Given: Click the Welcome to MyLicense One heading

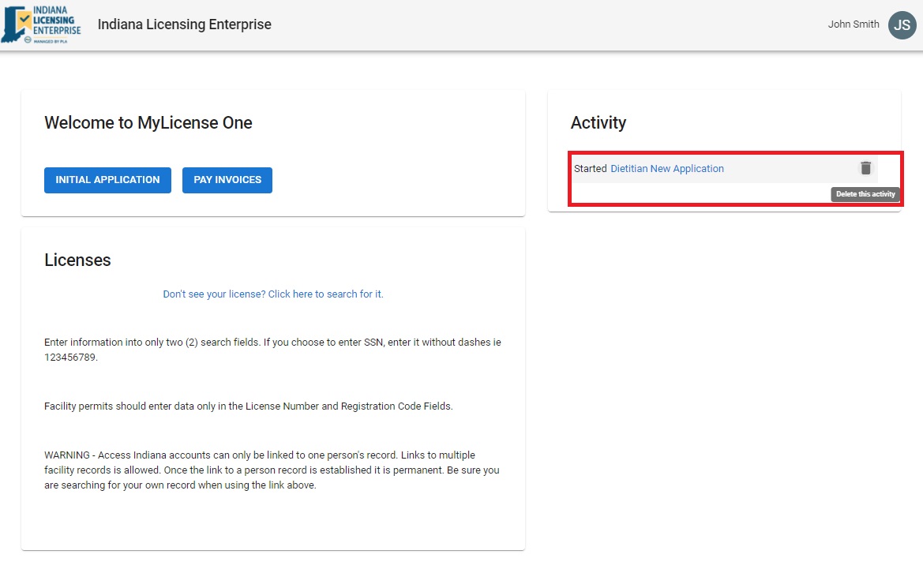Looking at the screenshot, I should (148, 122).
